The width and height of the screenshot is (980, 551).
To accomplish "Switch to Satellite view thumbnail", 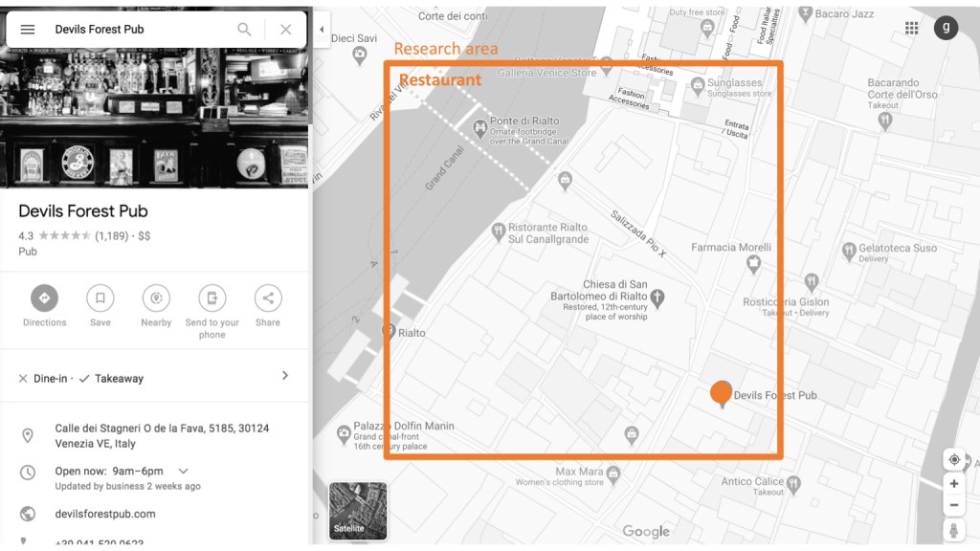I will click(358, 510).
